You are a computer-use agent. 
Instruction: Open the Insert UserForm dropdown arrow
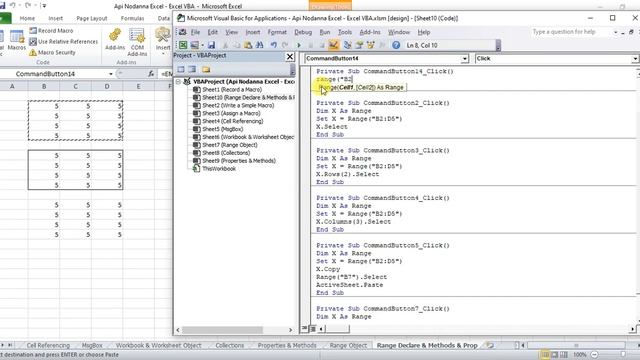[202, 45]
